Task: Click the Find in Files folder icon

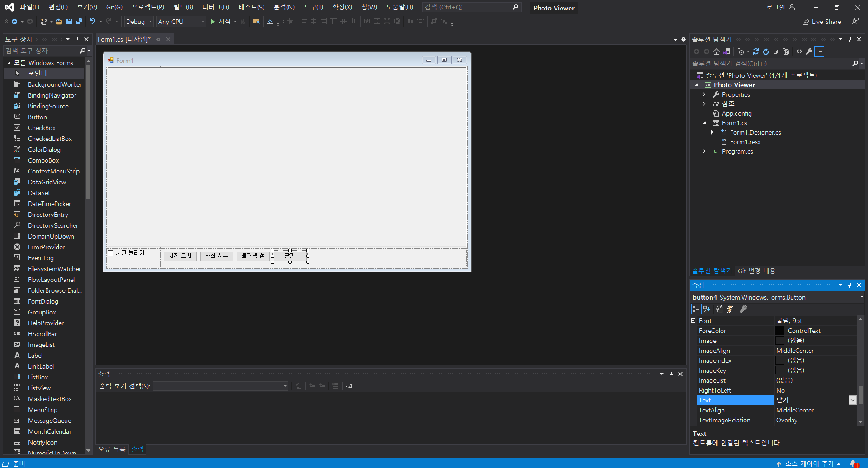Action: (x=256, y=22)
